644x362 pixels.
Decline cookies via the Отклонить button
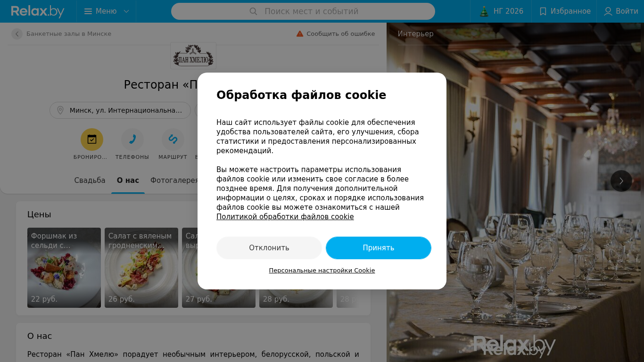[269, 248]
